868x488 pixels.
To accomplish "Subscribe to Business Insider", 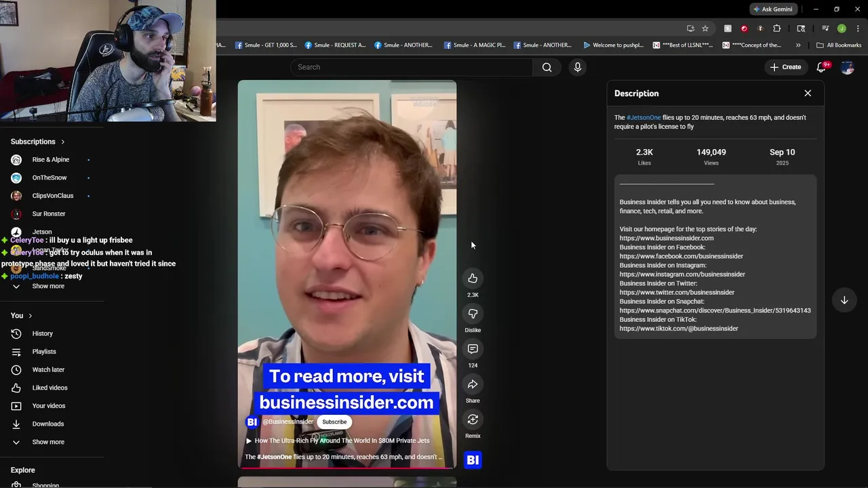I will pos(334,422).
